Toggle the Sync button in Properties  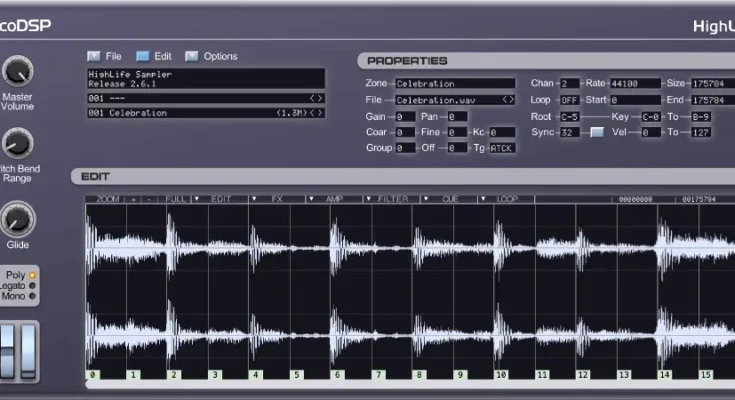pyautogui.click(x=596, y=132)
